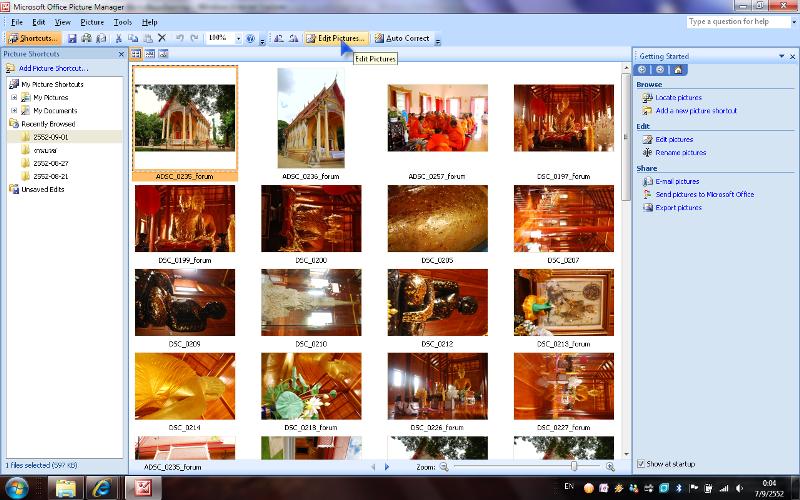
Task: Select the DSC_0214 thumbnail
Action: (185, 386)
